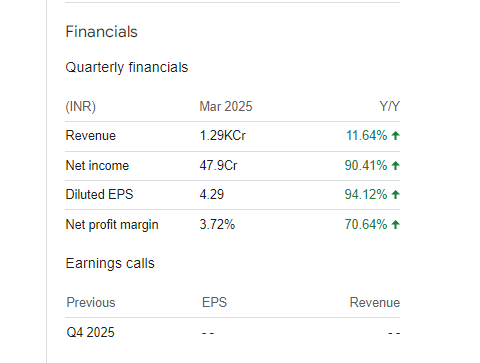Select the Net profit margin row label
This screenshot has height=363, width=480.
(112, 225)
